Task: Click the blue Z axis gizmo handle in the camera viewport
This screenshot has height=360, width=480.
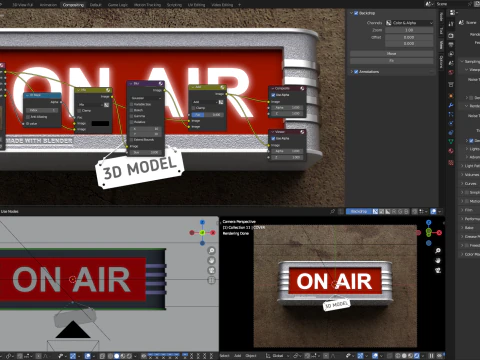Action: (x=429, y=223)
